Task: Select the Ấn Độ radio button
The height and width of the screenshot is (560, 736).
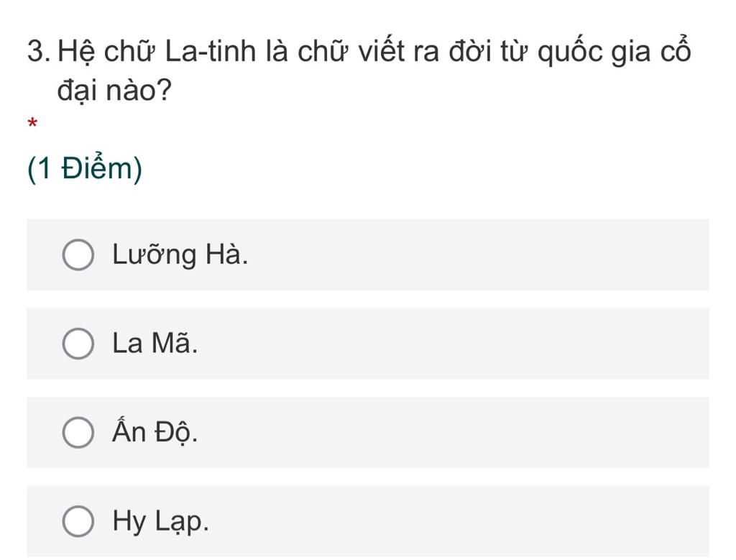Action: tap(78, 432)
